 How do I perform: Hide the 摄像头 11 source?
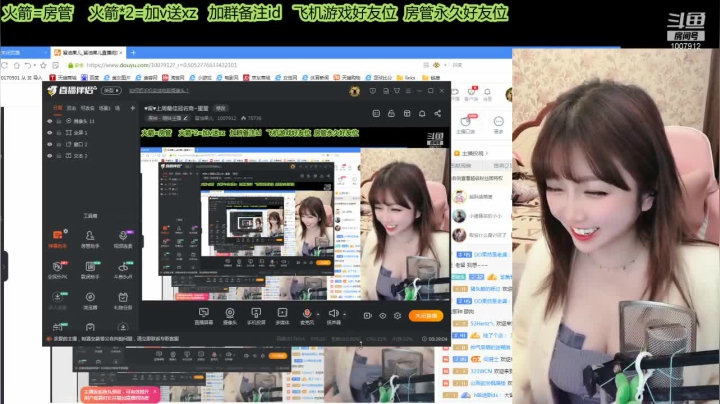(50, 121)
